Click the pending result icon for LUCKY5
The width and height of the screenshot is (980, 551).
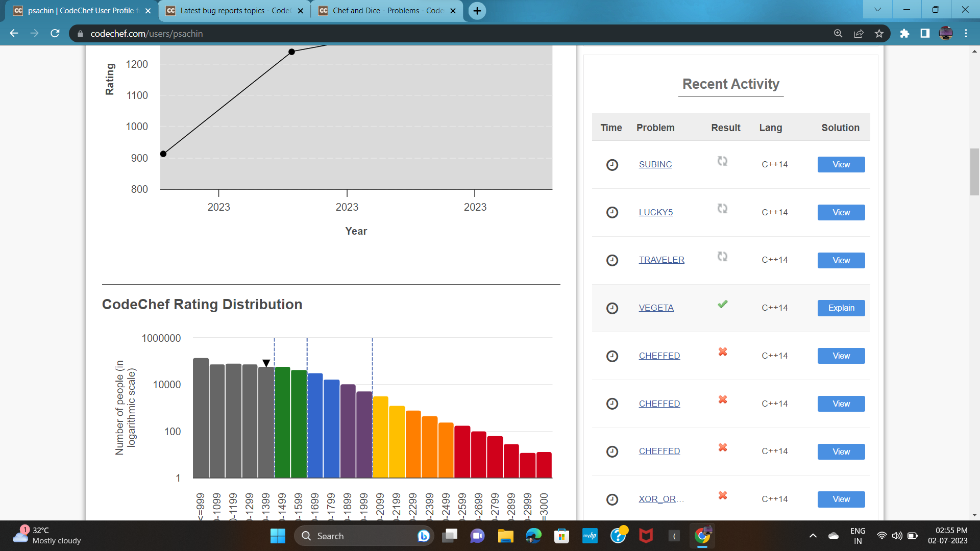pos(722,209)
